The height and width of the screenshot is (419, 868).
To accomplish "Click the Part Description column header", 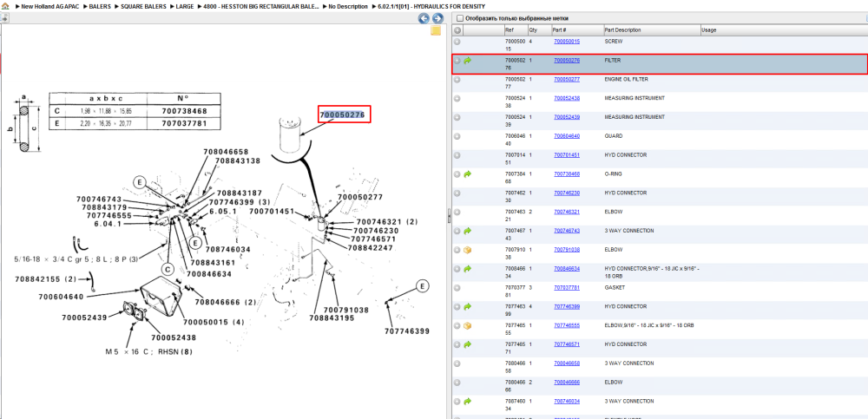I will click(652, 29).
